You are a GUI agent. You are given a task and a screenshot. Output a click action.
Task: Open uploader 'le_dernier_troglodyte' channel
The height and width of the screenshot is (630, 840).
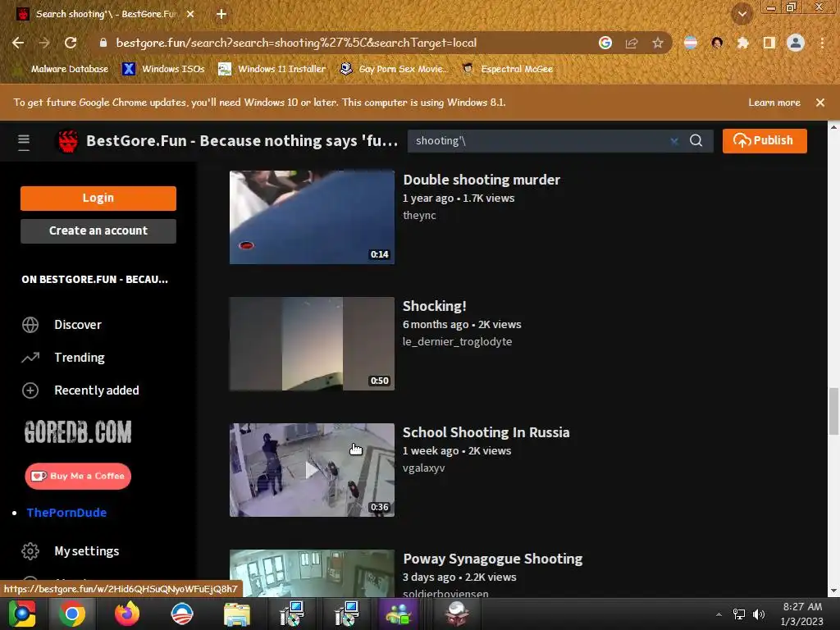coord(458,342)
